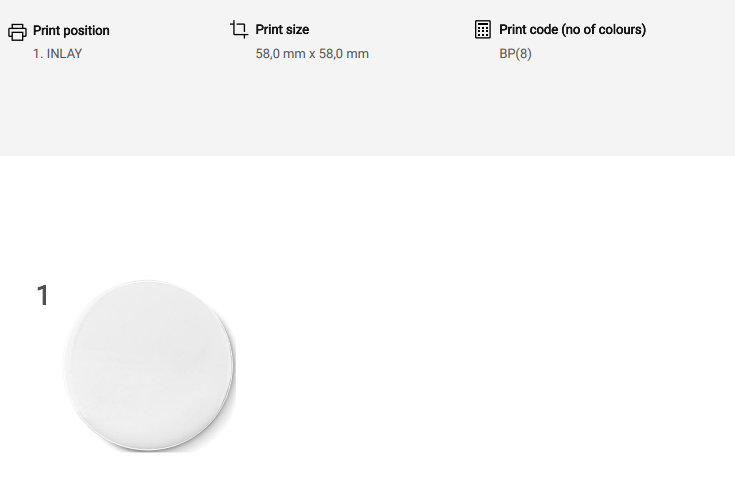735x480 pixels.
Task: Click the Print code heading text
Action: pos(572,30)
